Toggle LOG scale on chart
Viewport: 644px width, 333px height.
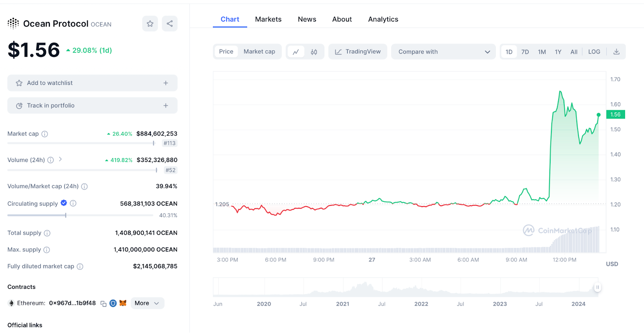coord(594,52)
